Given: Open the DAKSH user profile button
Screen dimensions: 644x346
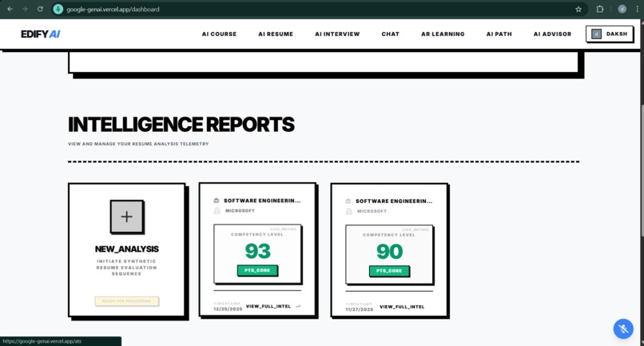Looking at the screenshot, I should [610, 34].
